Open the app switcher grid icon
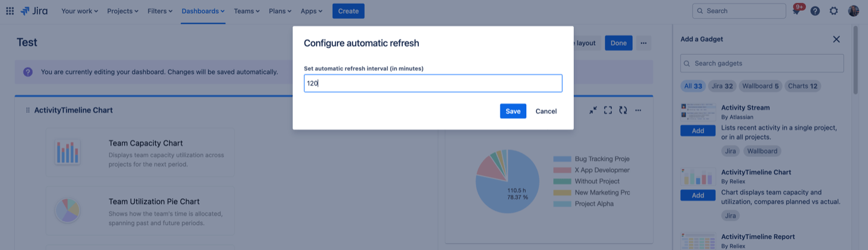The image size is (868, 250). click(x=10, y=11)
